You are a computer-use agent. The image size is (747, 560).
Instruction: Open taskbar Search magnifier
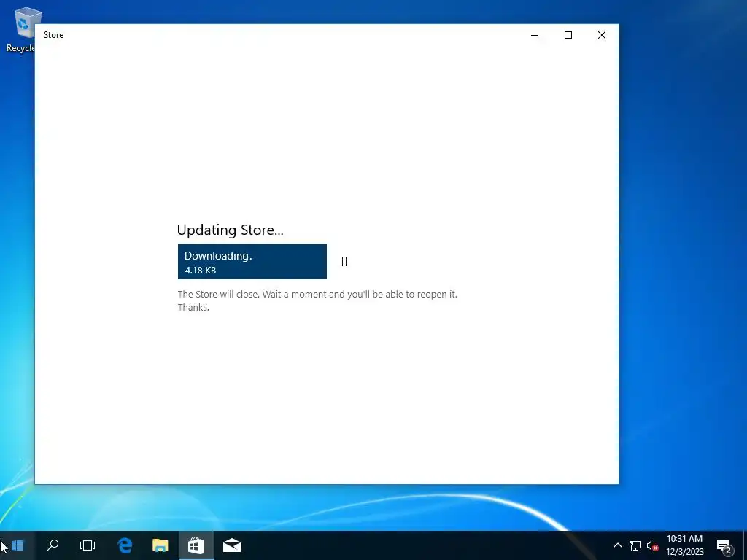click(x=53, y=545)
